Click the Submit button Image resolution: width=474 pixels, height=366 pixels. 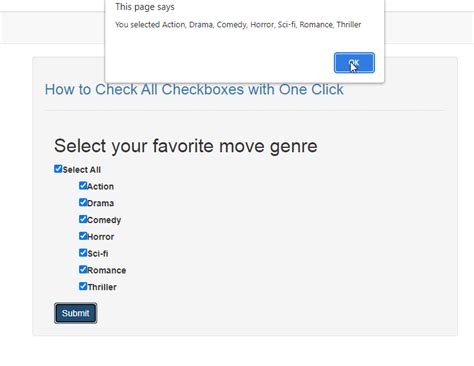(x=76, y=313)
